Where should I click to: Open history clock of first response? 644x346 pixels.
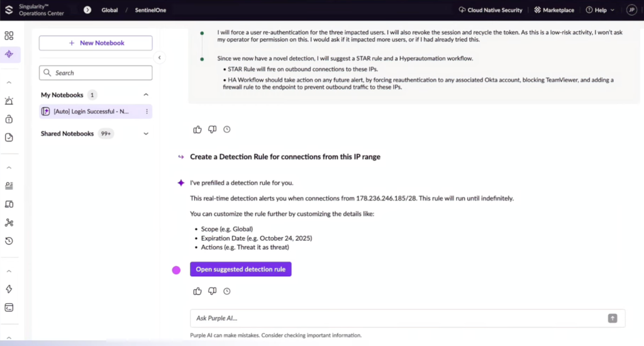tap(226, 130)
